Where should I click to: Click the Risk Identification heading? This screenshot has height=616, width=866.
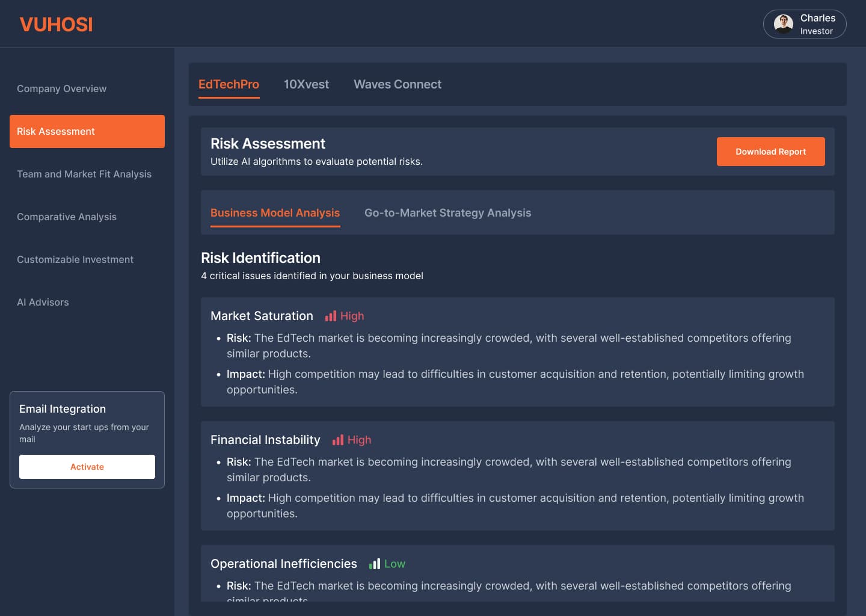pyautogui.click(x=260, y=257)
